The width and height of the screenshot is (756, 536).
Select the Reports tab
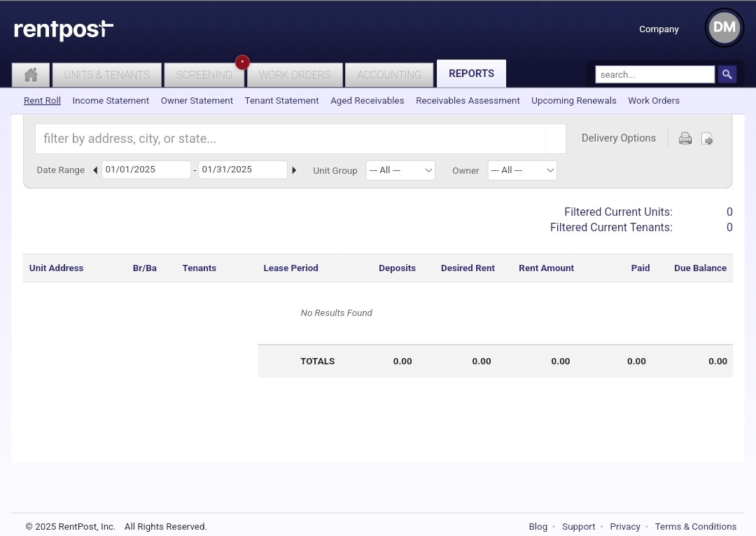click(472, 74)
